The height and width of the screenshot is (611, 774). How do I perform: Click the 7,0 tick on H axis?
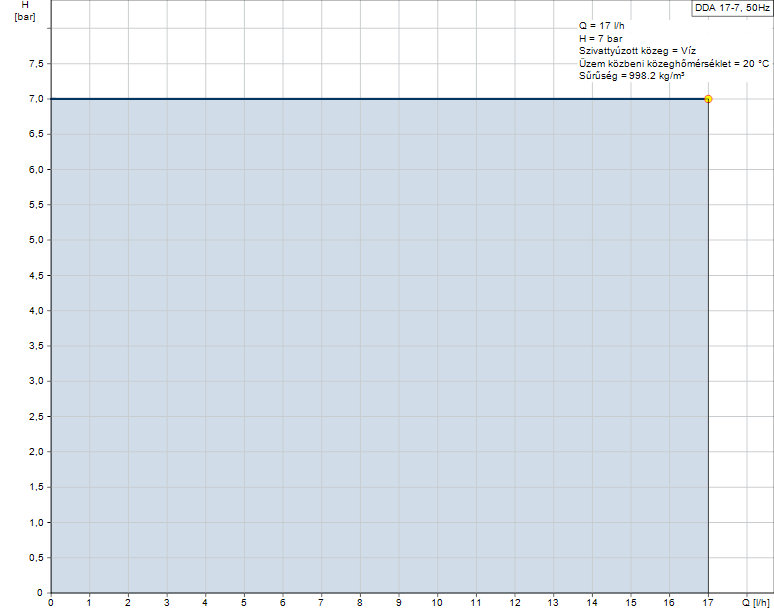click(35, 99)
